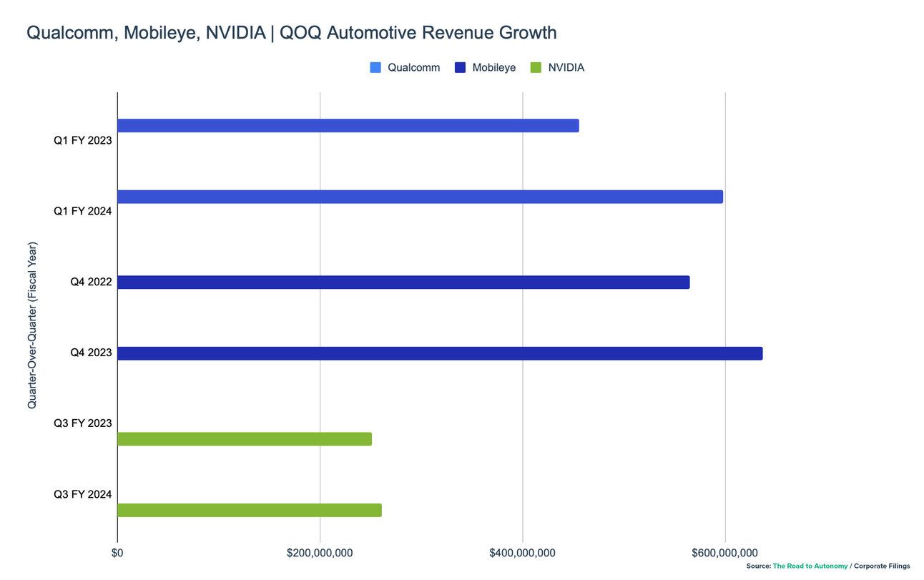Click the $600,000,000 axis tick label
Image resolution: width=924 pixels, height=580 pixels.
(x=725, y=553)
